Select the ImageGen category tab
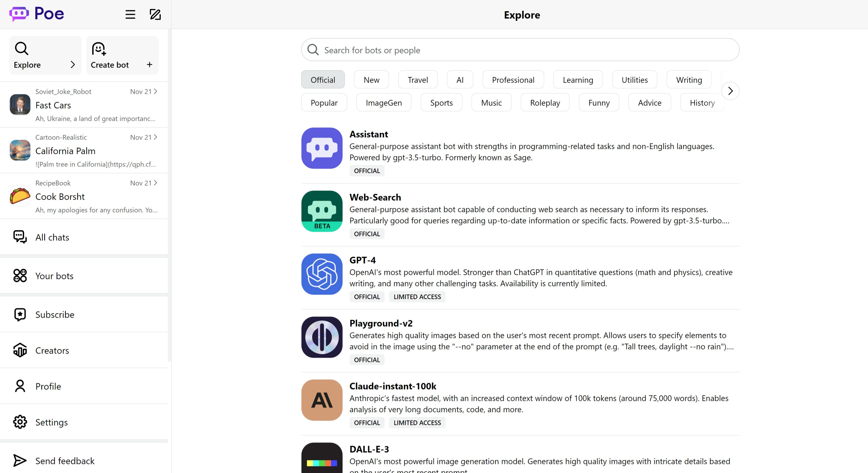This screenshot has width=868, height=473. pos(384,102)
